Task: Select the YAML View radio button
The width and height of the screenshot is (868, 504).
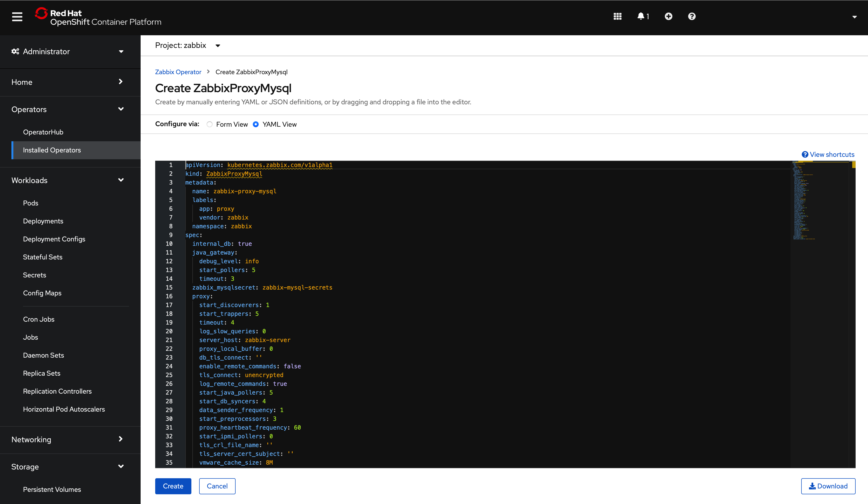Action: (x=255, y=124)
